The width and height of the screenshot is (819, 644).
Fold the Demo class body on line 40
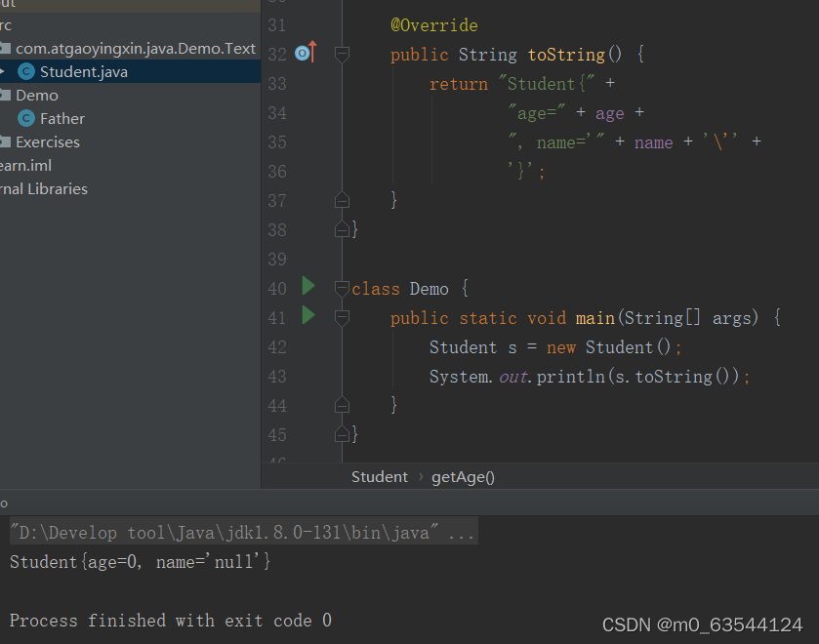342,288
